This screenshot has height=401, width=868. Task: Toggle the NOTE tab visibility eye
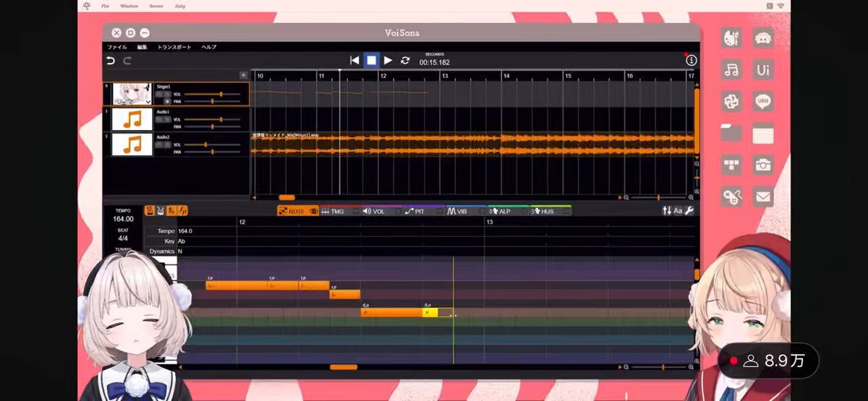click(314, 211)
